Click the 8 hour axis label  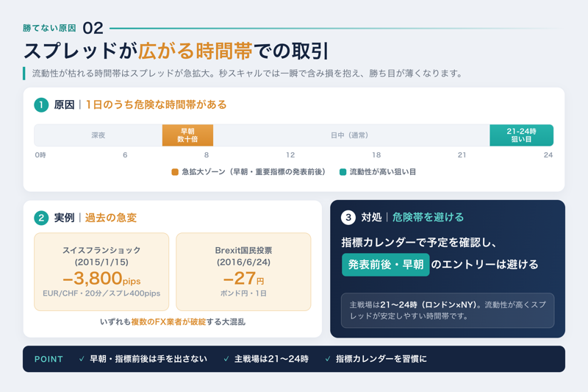point(207,155)
